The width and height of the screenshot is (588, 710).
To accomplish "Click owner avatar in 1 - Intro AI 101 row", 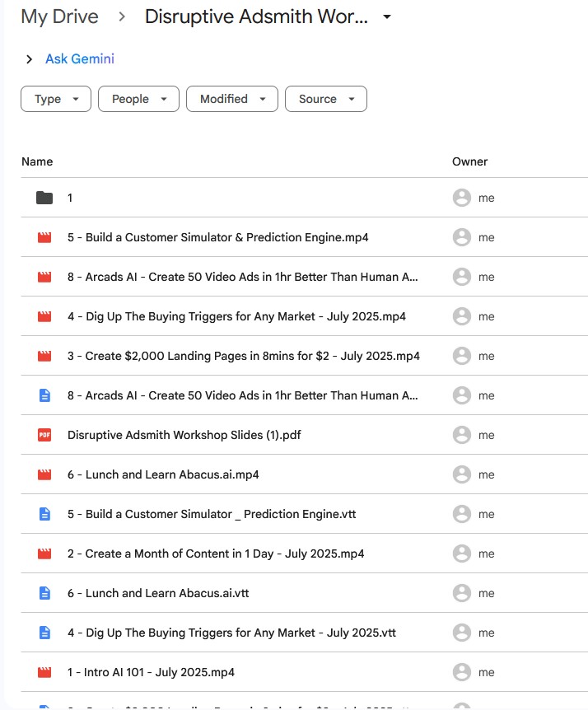I will coord(462,672).
